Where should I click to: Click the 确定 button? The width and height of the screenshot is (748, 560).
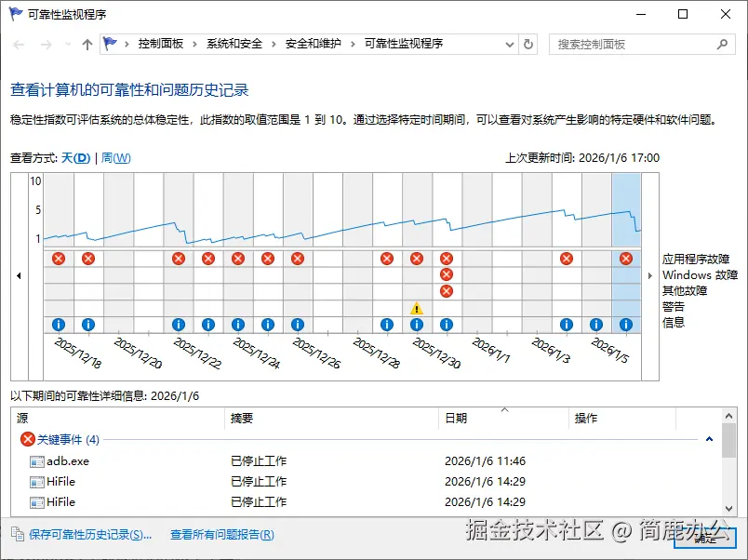pos(704,538)
